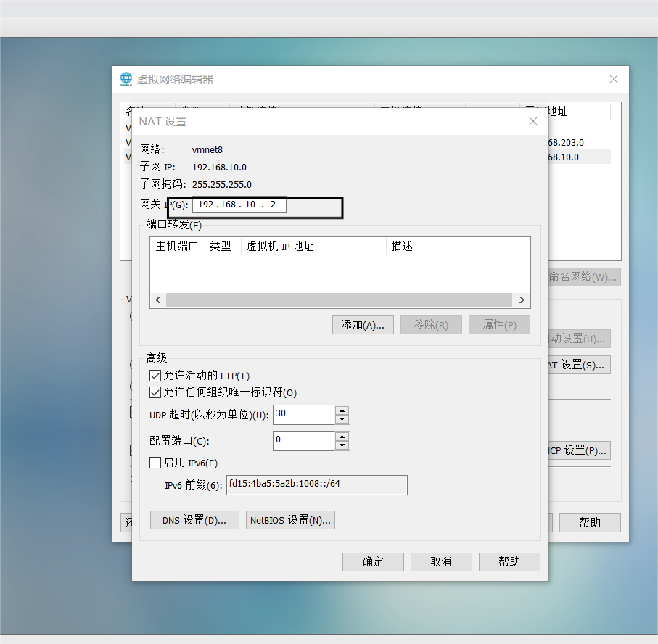Click the 移除(R) button
Viewport: 658px width, 644px height.
pos(431,325)
